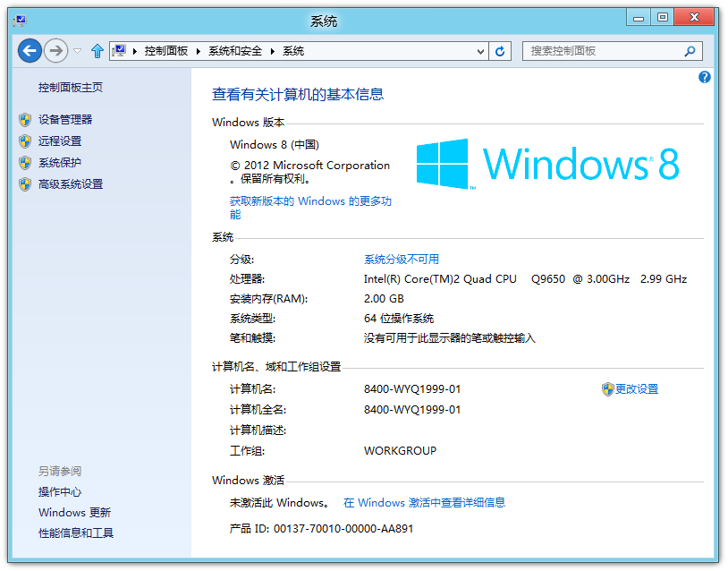This screenshot has width=728, height=571.
Task: Click the 产品 ID 00137-70010-00000-AA891 text
Action: tap(321, 529)
